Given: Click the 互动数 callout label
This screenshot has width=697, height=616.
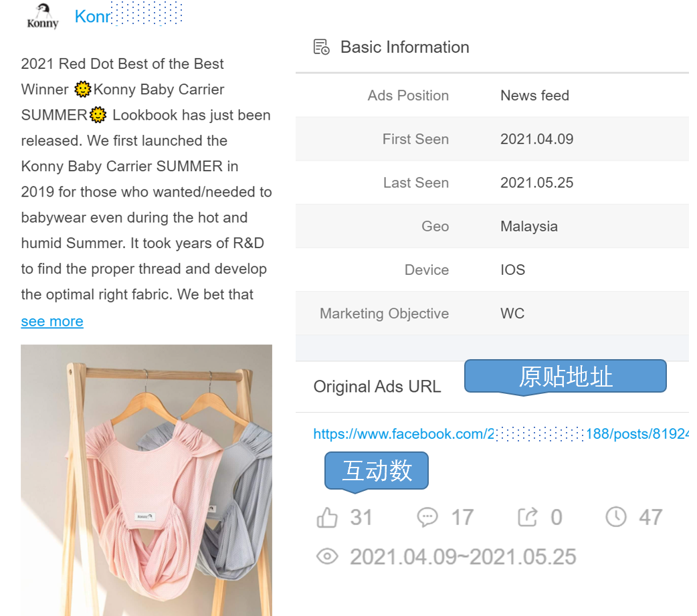Looking at the screenshot, I should pos(377,471).
